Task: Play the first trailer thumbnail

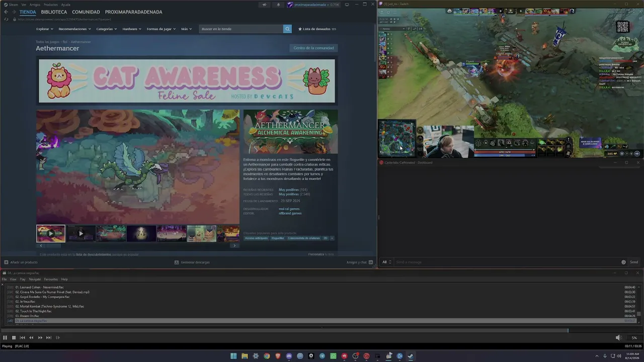Action: 51,233
